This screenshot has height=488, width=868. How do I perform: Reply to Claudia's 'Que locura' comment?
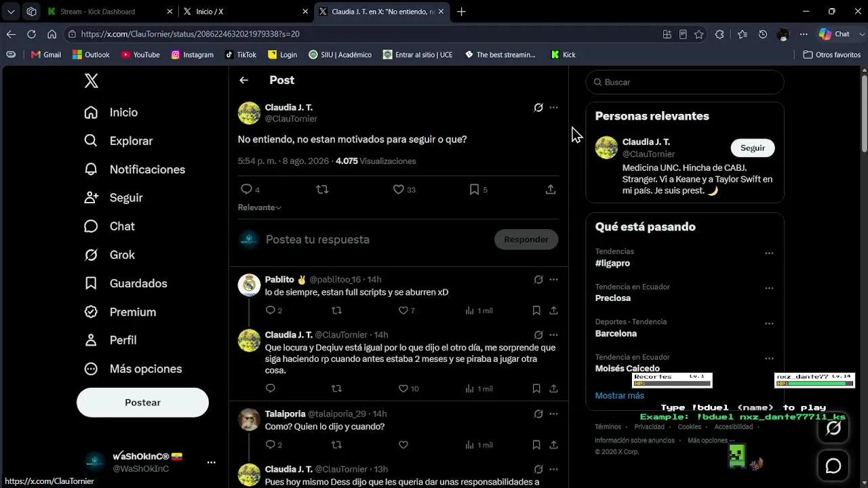270,388
